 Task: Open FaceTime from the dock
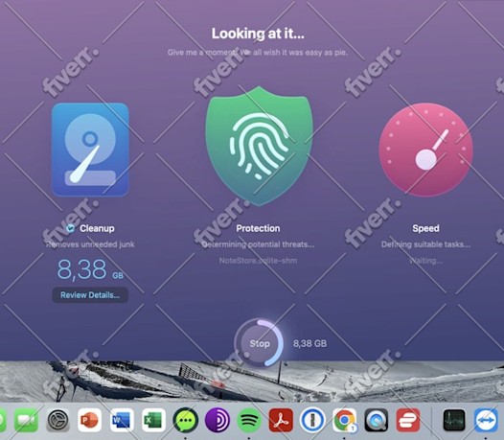pyautogui.click(x=27, y=420)
